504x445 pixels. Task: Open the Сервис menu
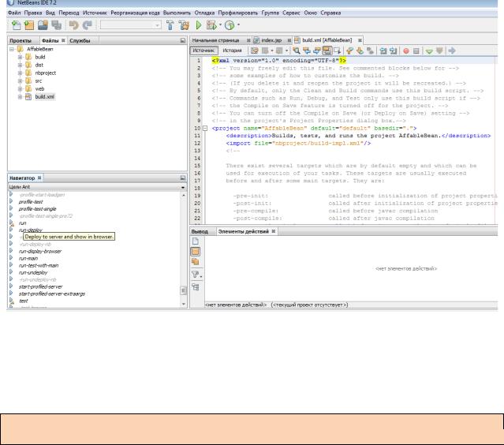pos(291,13)
